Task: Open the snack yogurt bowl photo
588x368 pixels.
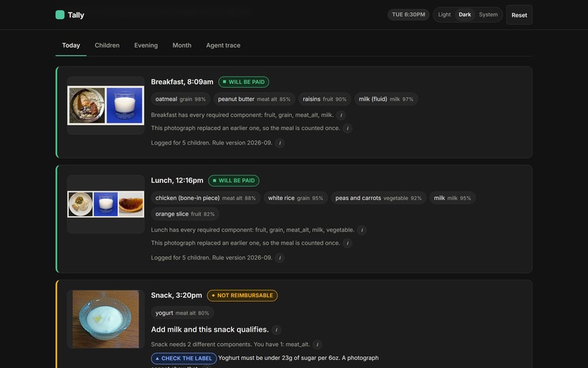Action: click(106, 319)
